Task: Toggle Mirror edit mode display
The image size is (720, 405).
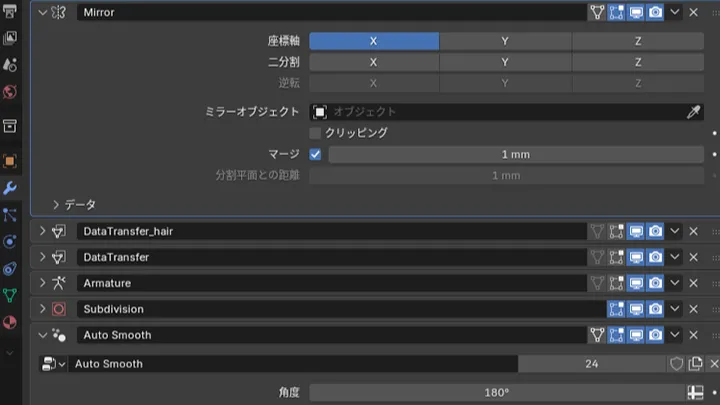Action: click(x=616, y=12)
